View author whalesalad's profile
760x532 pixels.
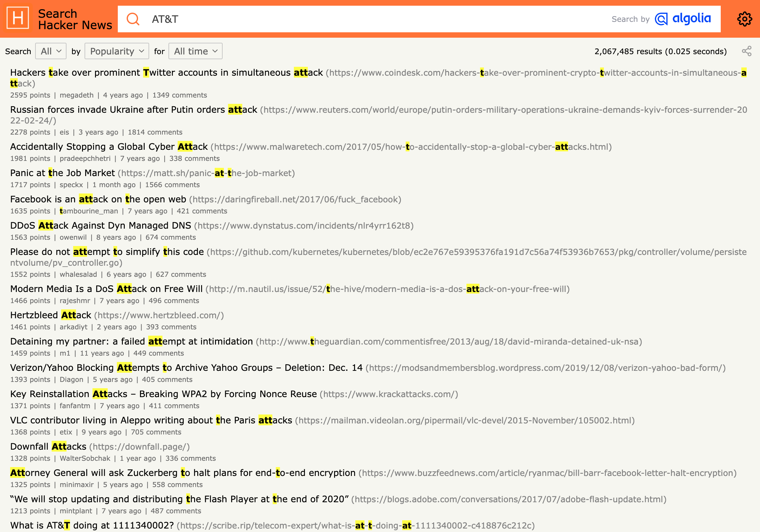78,274
